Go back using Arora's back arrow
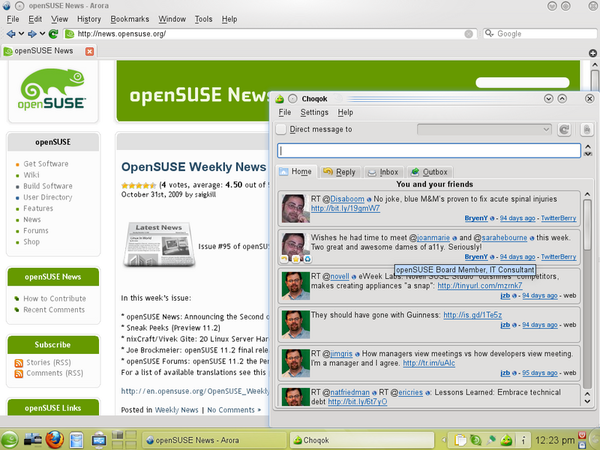Image resolution: width=600 pixels, height=450 pixels. coord(11,34)
